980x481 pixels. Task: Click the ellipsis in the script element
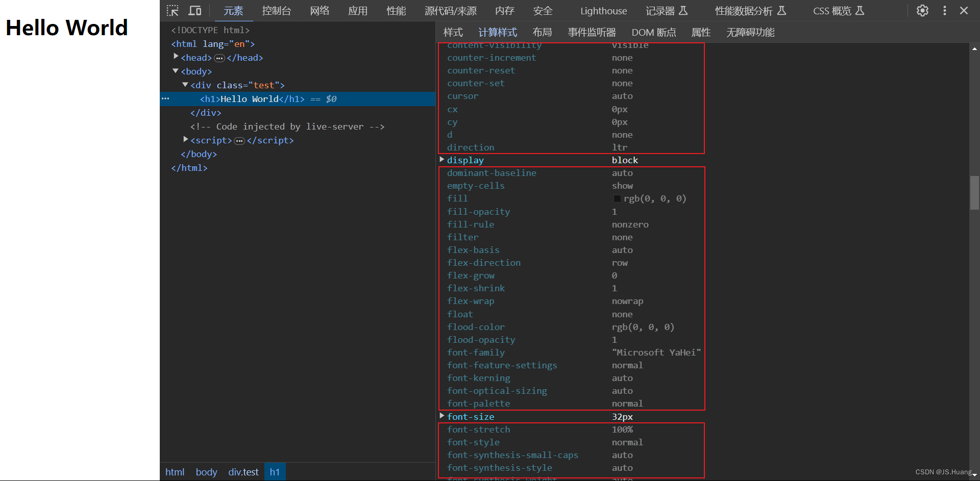tap(239, 141)
